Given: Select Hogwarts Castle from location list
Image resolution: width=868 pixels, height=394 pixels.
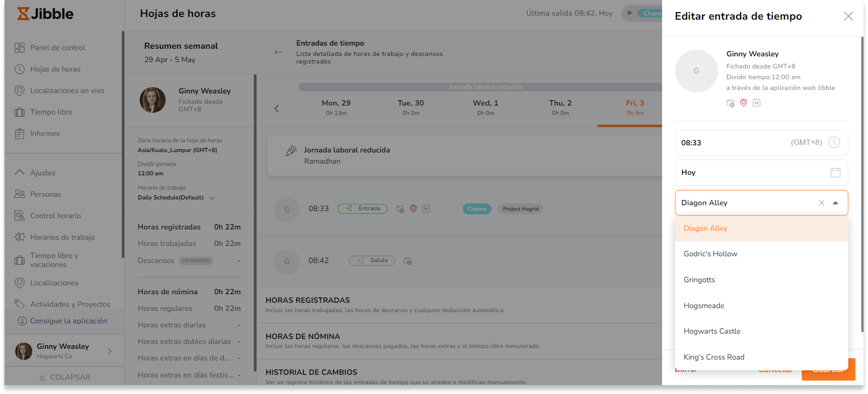Looking at the screenshot, I should (761, 331).
